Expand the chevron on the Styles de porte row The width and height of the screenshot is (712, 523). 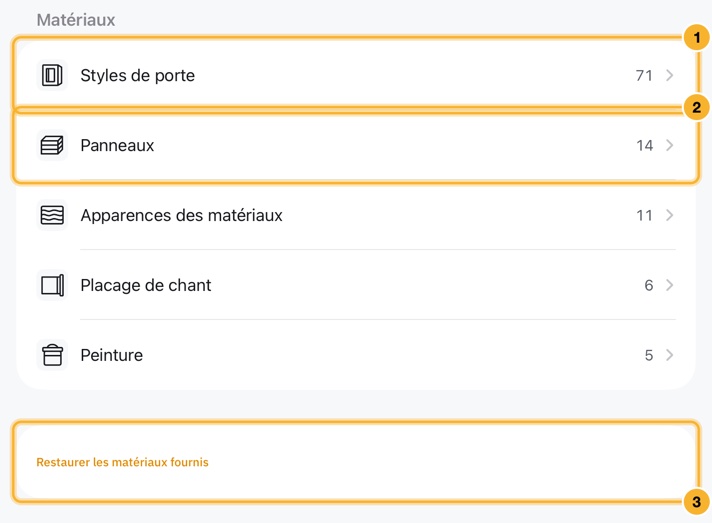pyautogui.click(x=669, y=75)
